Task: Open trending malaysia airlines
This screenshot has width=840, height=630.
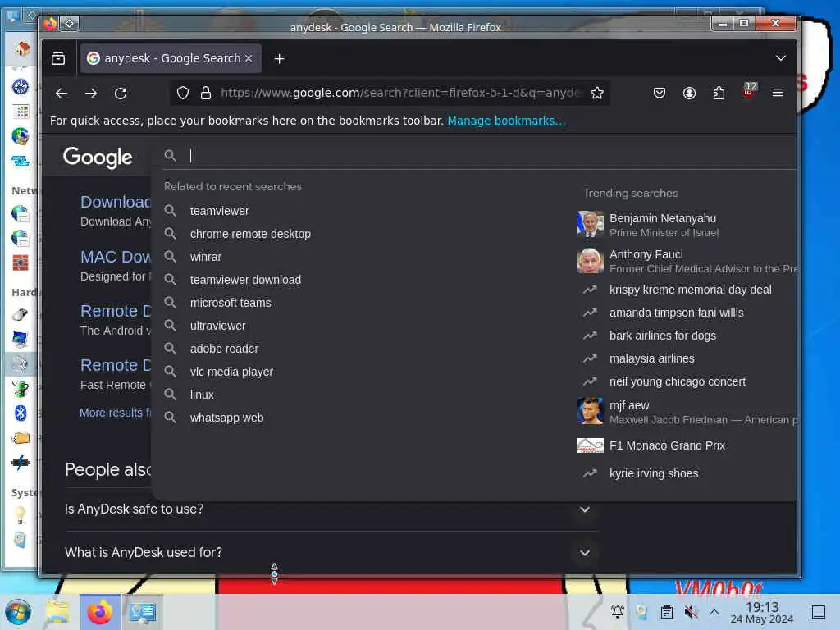Action: pyautogui.click(x=651, y=359)
